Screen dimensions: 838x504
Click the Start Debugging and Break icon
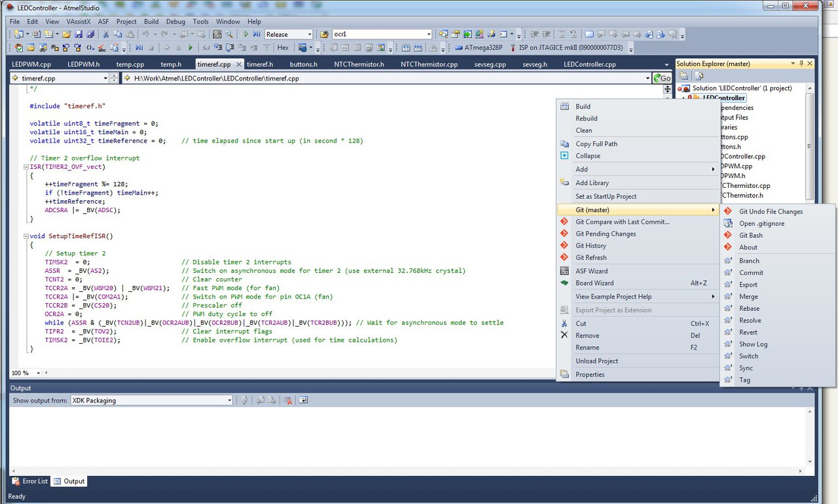257,34
